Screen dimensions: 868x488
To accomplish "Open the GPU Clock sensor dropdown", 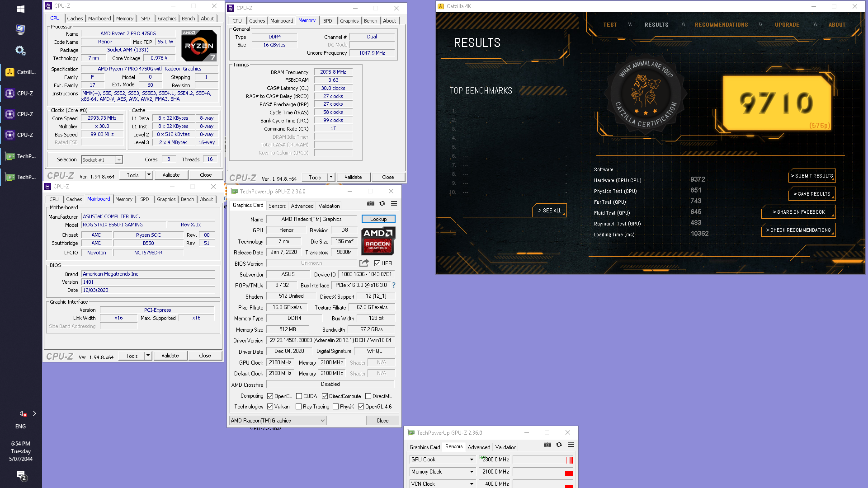I will [x=442, y=459].
